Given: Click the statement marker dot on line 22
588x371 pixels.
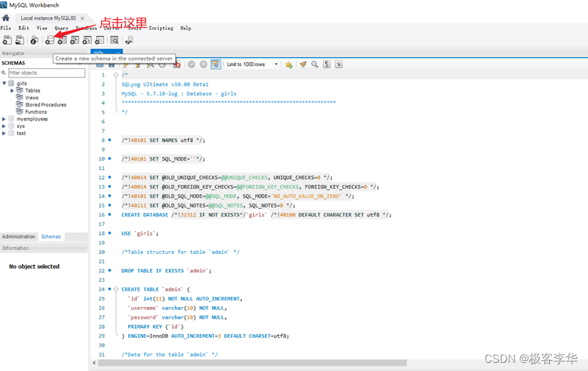Looking at the screenshot, I should [x=110, y=270].
